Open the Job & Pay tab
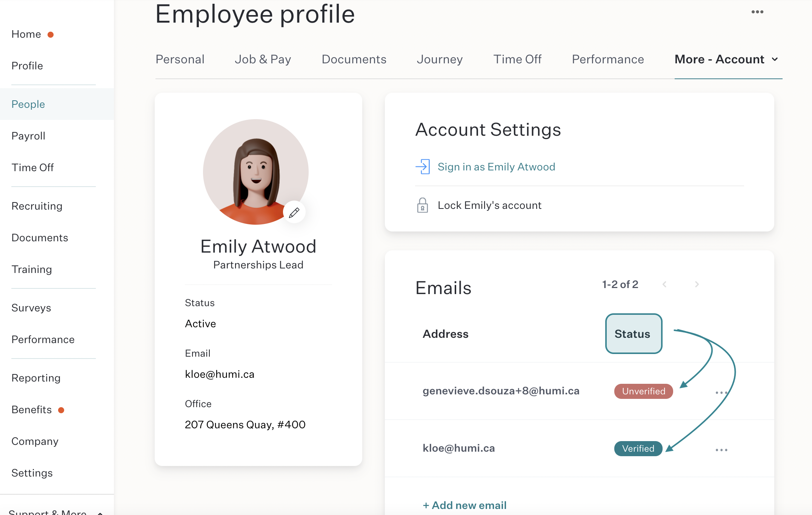This screenshot has height=515, width=812. (x=263, y=60)
